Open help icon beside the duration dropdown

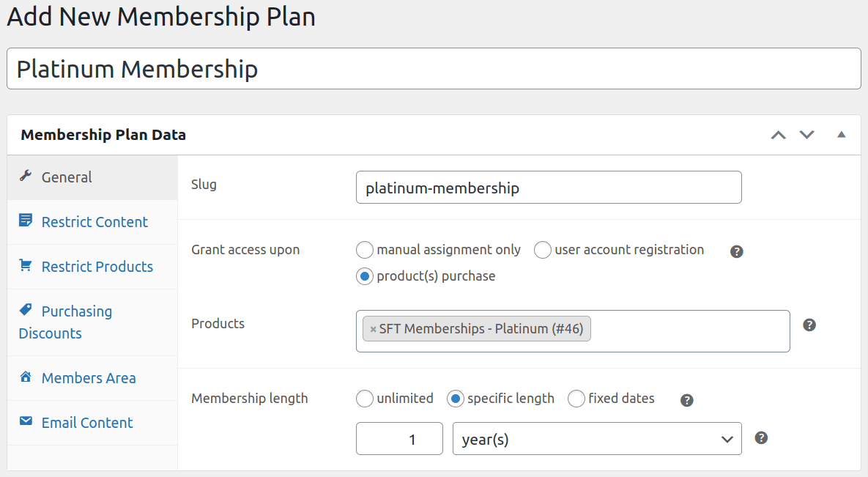(x=761, y=437)
